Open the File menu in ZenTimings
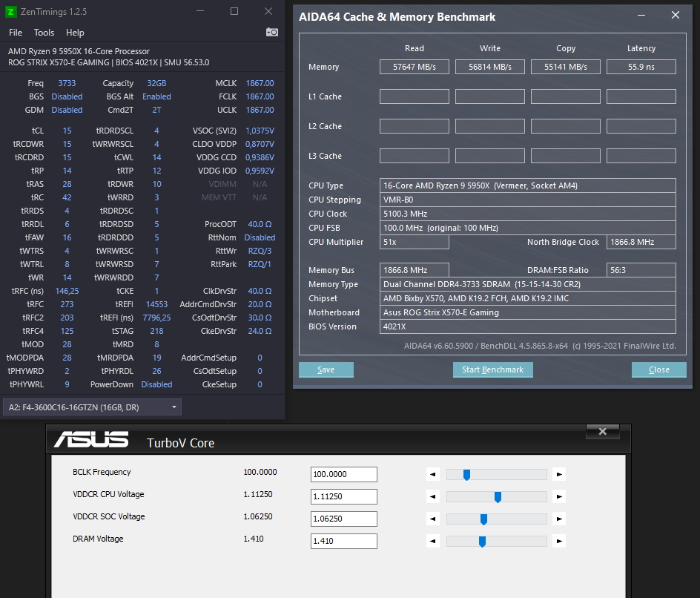Image resolution: width=700 pixels, height=598 pixels. click(x=16, y=33)
